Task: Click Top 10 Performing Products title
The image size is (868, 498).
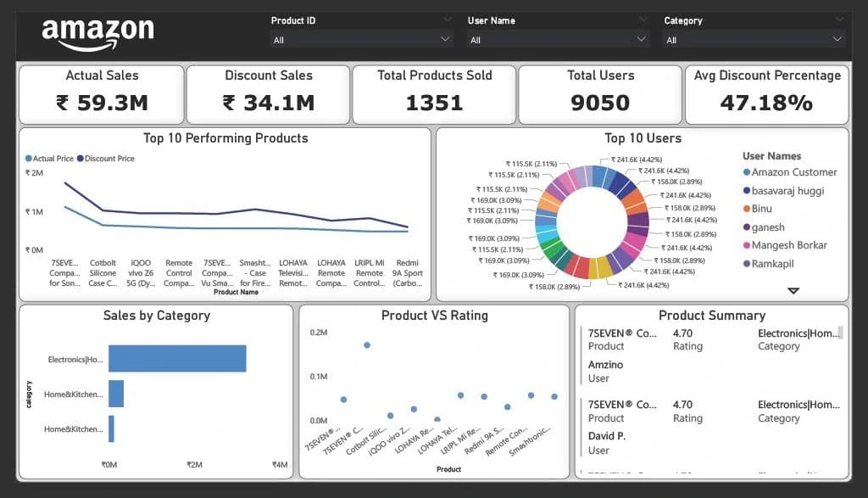Action: coord(225,138)
